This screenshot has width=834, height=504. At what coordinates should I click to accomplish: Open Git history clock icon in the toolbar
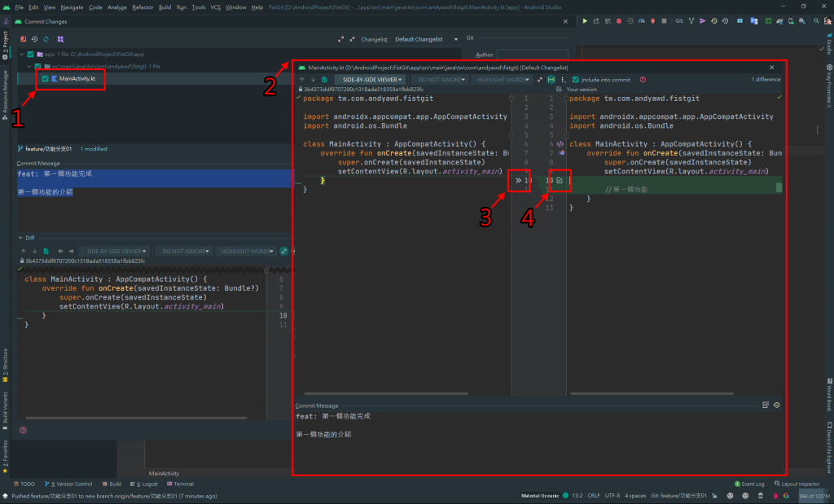pyautogui.click(x=713, y=21)
